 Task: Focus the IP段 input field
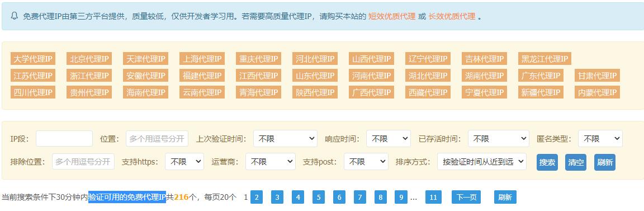(x=64, y=139)
